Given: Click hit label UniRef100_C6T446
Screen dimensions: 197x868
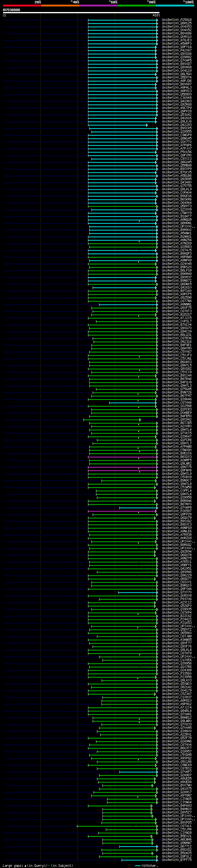Looking at the screenshot, I should 177,403.
